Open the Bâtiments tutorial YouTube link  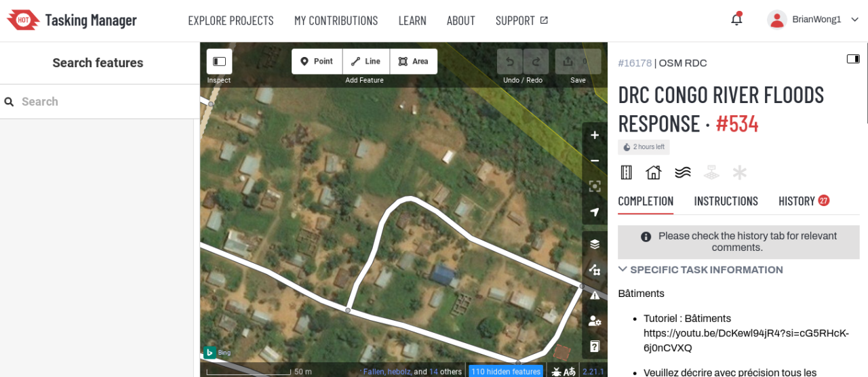(x=746, y=340)
